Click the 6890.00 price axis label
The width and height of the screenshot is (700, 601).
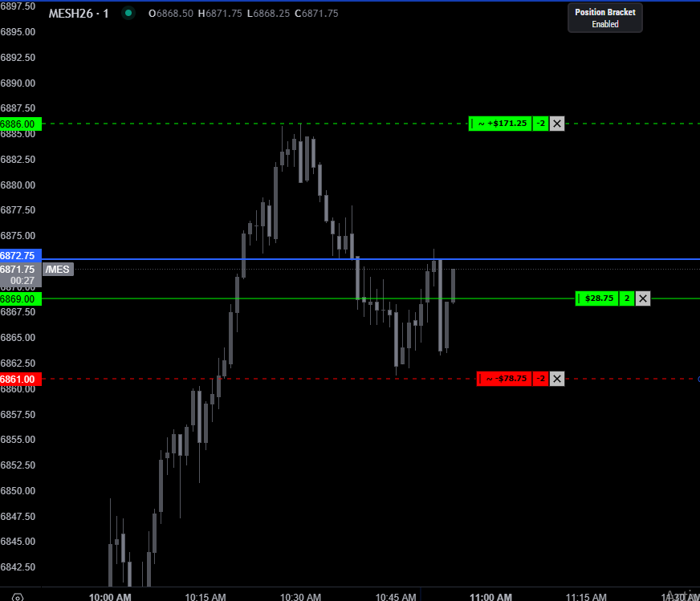[18, 83]
